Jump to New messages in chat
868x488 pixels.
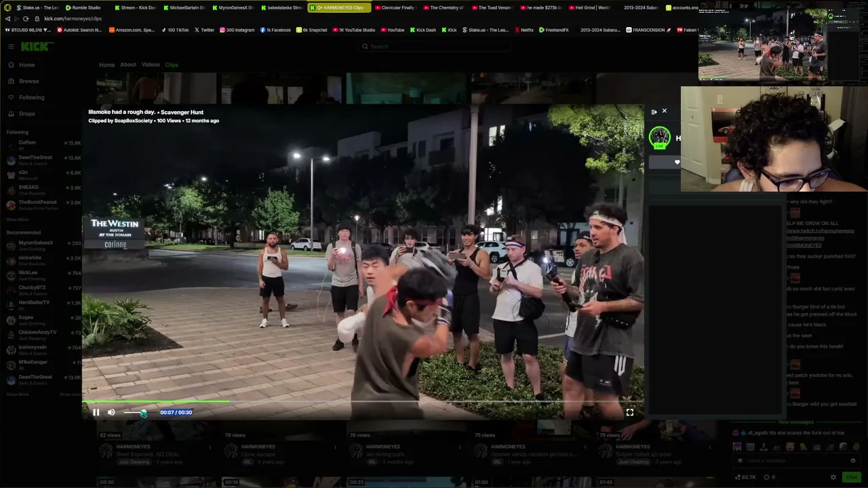pos(795,422)
